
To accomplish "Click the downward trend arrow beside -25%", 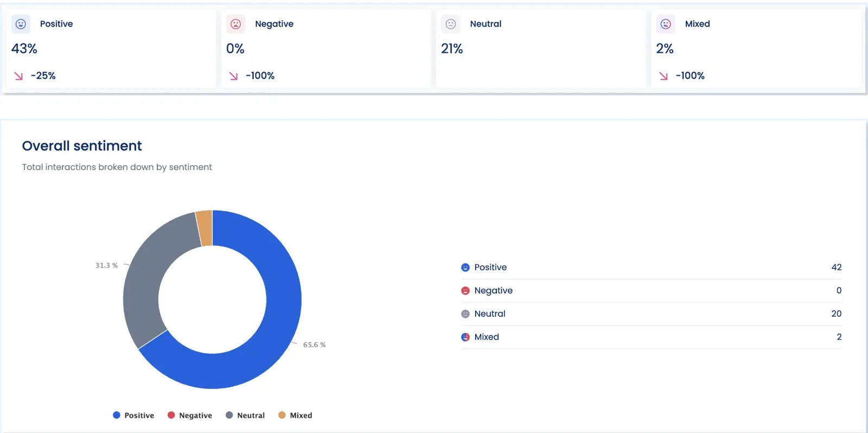I will tap(18, 76).
